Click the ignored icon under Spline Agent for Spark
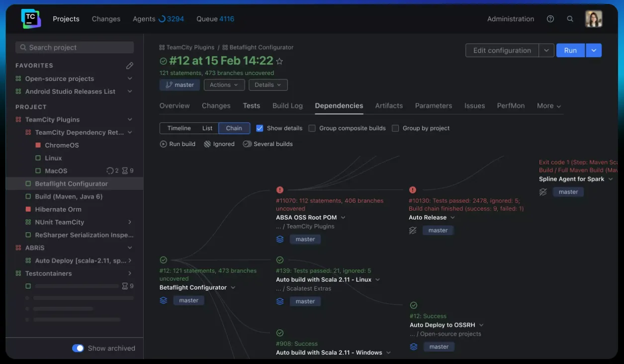 point(543,192)
